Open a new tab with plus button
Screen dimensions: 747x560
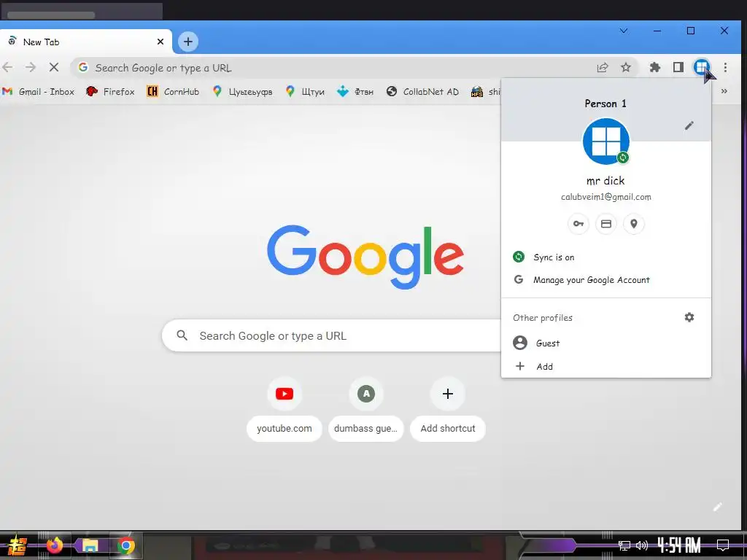188,42
